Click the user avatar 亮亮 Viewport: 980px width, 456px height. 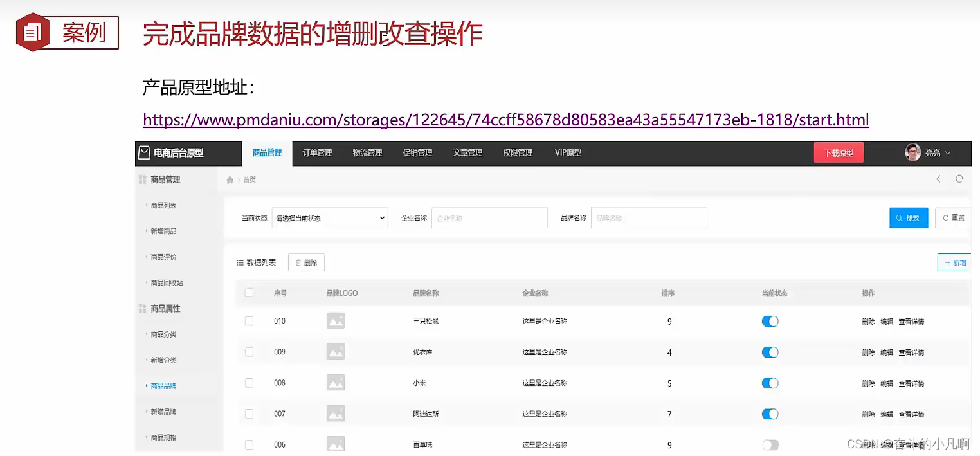912,152
